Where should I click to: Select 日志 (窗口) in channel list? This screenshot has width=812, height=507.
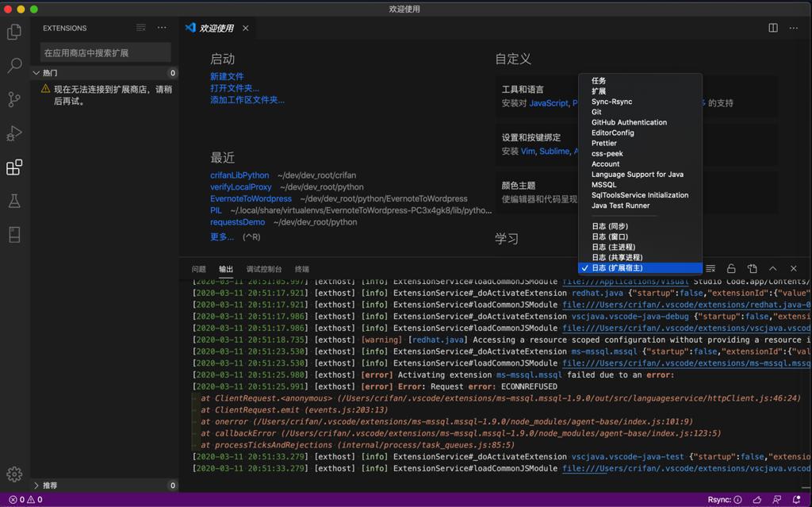click(x=640, y=237)
